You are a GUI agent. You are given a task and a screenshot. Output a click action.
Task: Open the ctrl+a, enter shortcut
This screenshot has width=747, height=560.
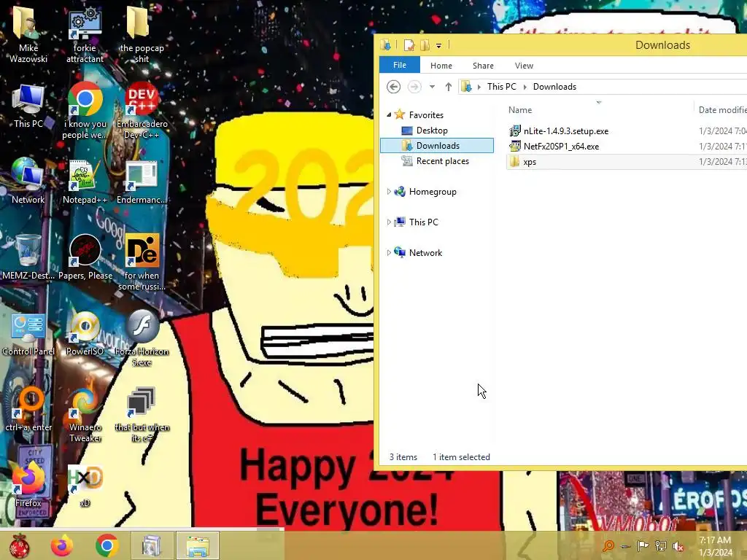click(28, 410)
